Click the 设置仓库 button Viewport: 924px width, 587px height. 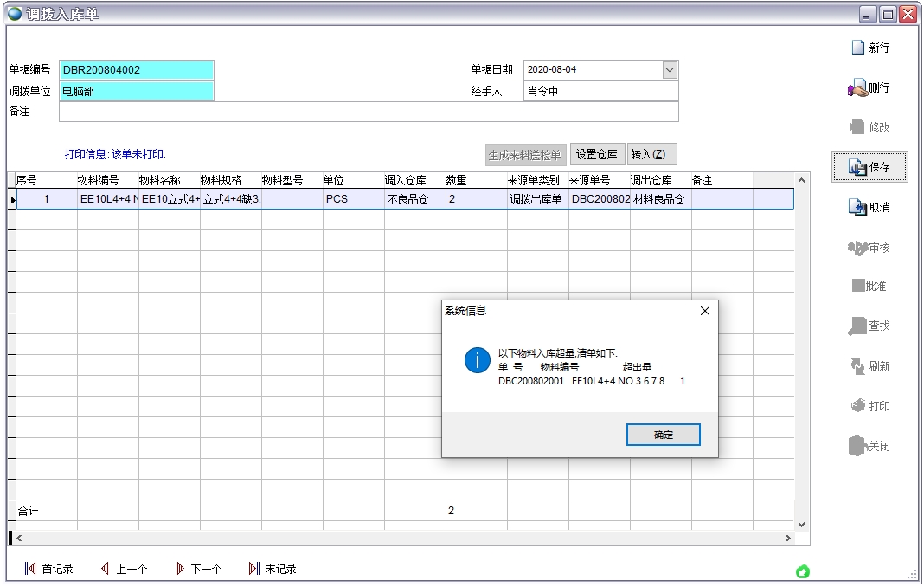(x=596, y=155)
